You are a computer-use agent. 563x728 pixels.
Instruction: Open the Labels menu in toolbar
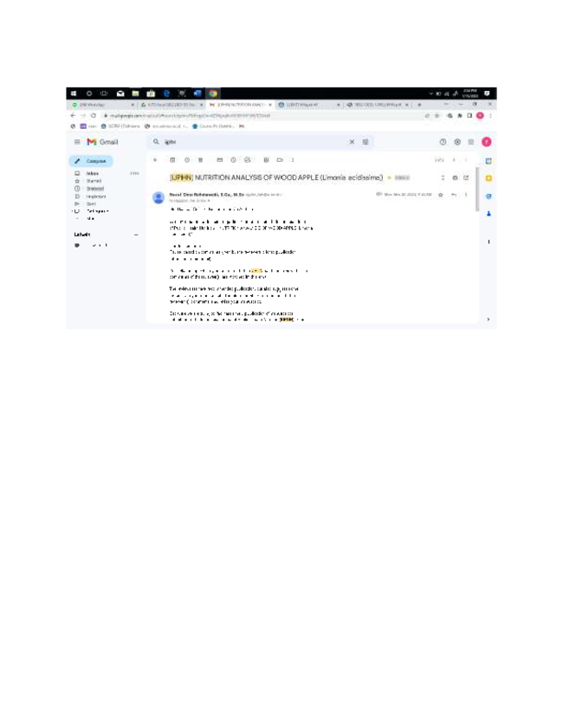[280, 160]
